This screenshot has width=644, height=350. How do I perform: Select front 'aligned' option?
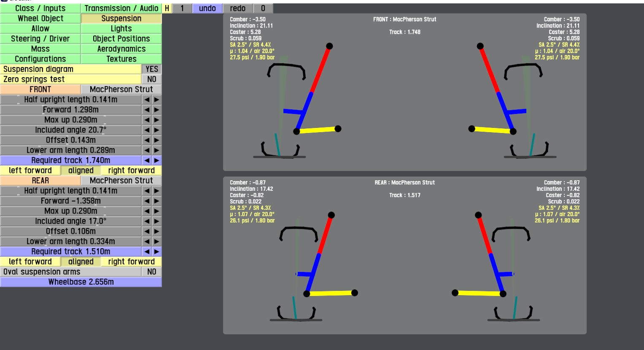coord(81,171)
